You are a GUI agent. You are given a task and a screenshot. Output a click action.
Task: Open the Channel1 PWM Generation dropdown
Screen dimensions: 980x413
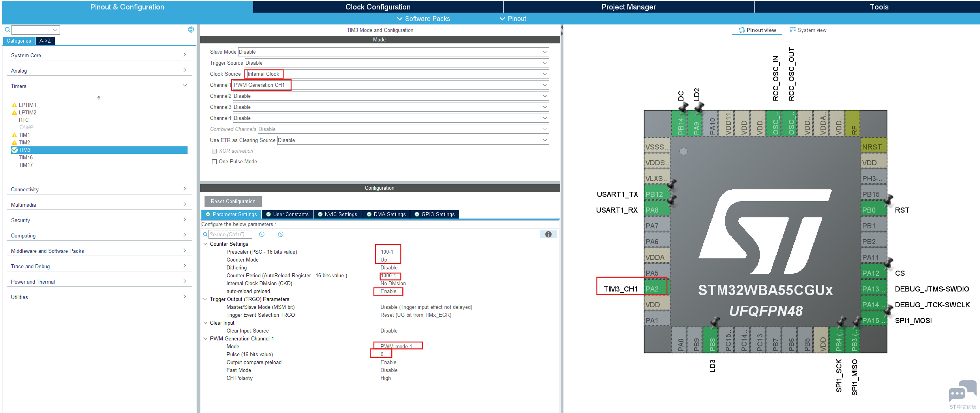(x=390, y=85)
